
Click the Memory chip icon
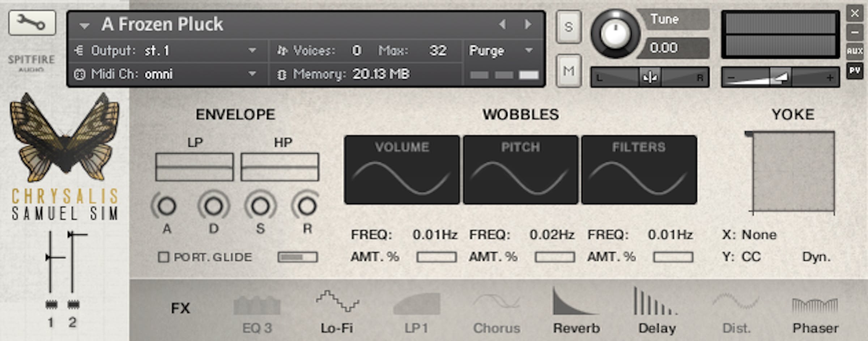(281, 75)
